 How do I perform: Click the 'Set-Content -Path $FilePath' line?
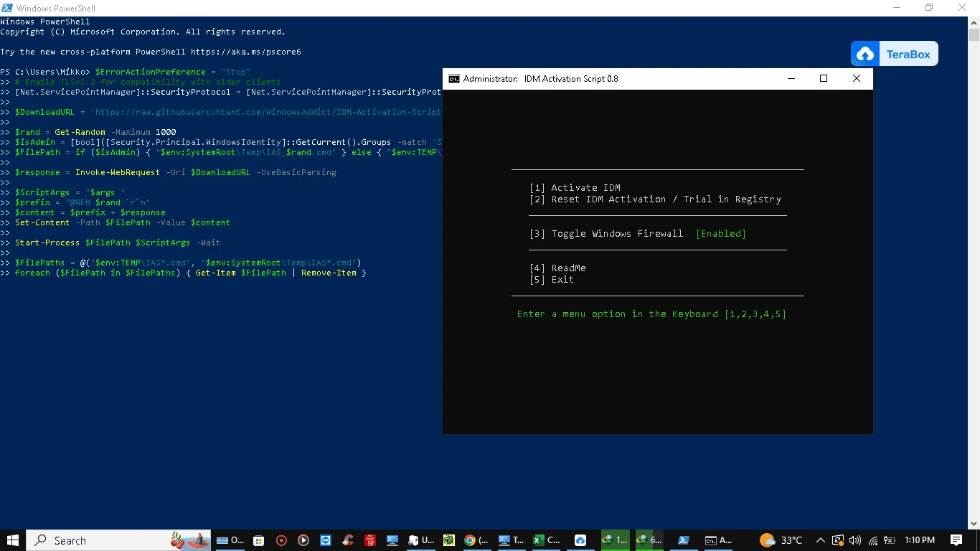pyautogui.click(x=123, y=222)
